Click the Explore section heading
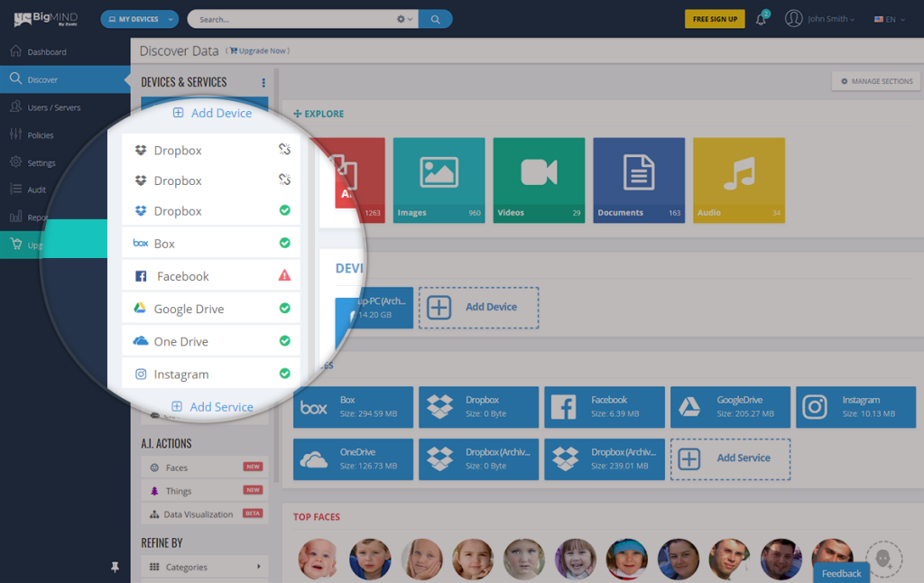 [x=319, y=114]
